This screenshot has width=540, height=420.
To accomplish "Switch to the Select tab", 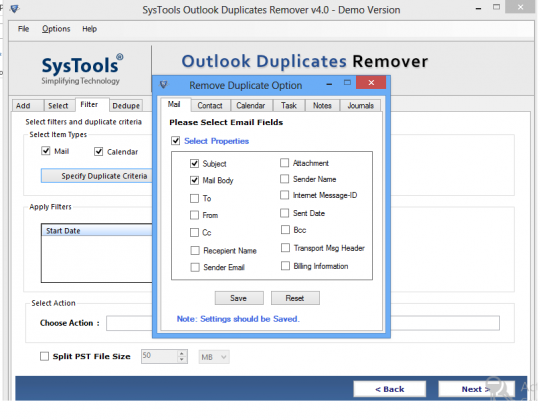I will [x=59, y=105].
